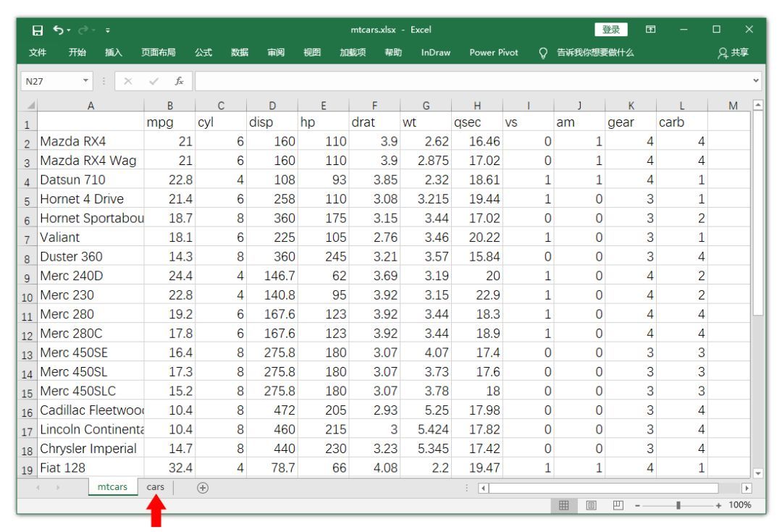This screenshot has width=782, height=532.
Task: Click the Redo arrow icon
Action: [83, 30]
